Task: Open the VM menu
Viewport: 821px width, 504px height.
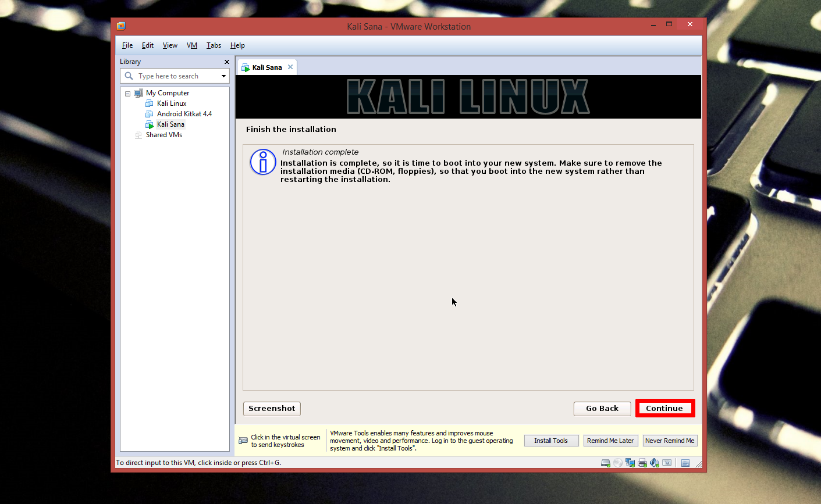Action: 192,45
